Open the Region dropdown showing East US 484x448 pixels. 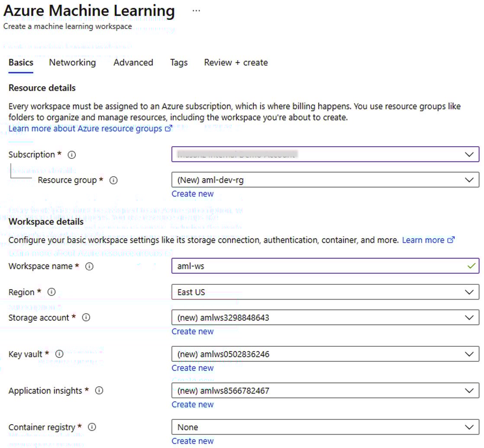[x=326, y=292]
